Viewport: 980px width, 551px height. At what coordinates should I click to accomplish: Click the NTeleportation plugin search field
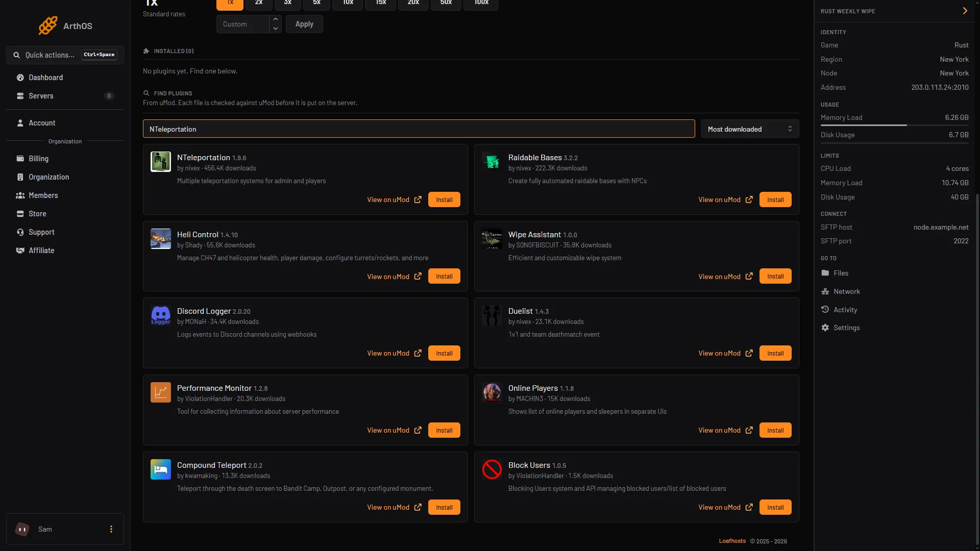point(419,129)
